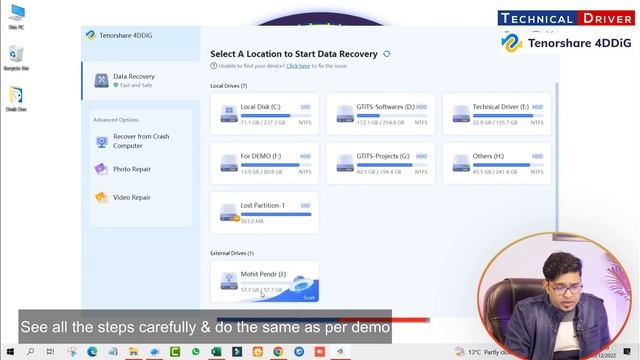The width and height of the screenshot is (640, 360).
Task: Click the Mohit Pendr (I:) USB icon
Action: tap(229, 281)
